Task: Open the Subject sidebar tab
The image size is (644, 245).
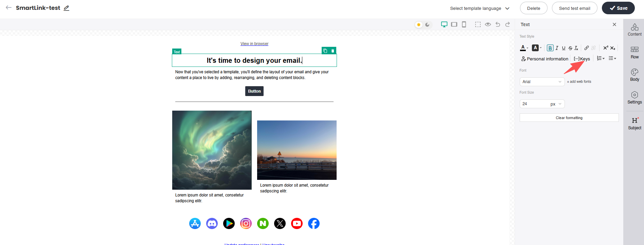Action: click(634, 124)
